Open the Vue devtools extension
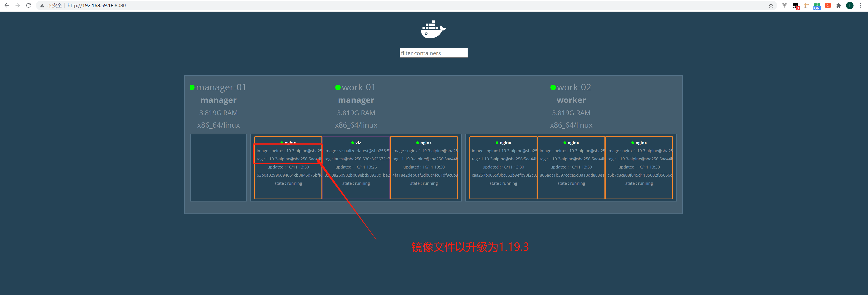The image size is (868, 295). 785,5
